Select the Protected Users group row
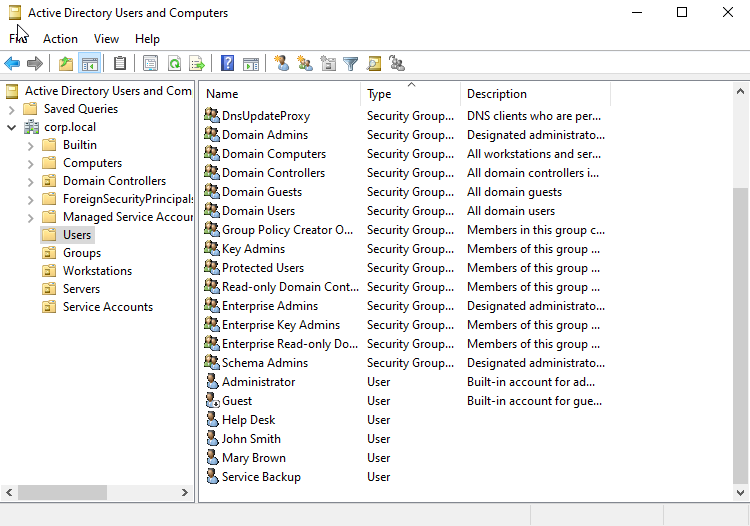Image resolution: width=750 pixels, height=526 pixels. (x=407, y=268)
